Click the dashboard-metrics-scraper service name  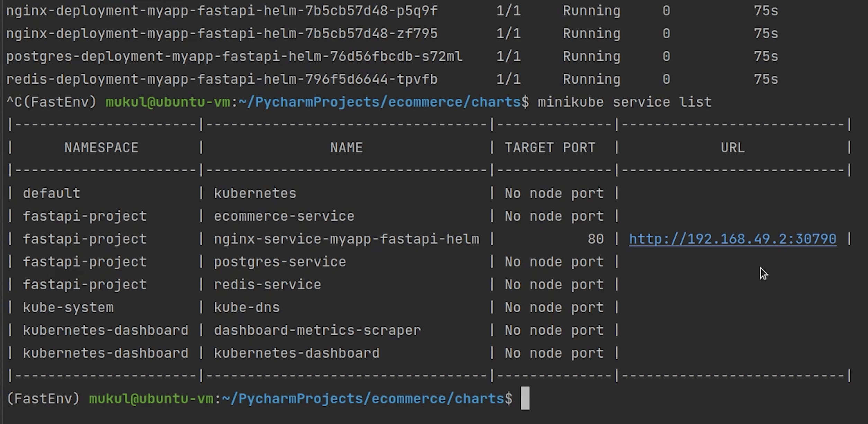(317, 330)
